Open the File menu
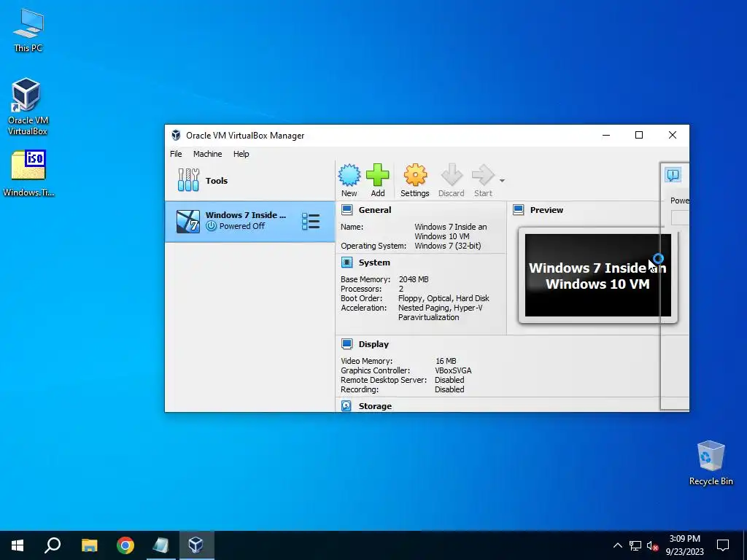The width and height of the screenshot is (747, 560). (176, 154)
